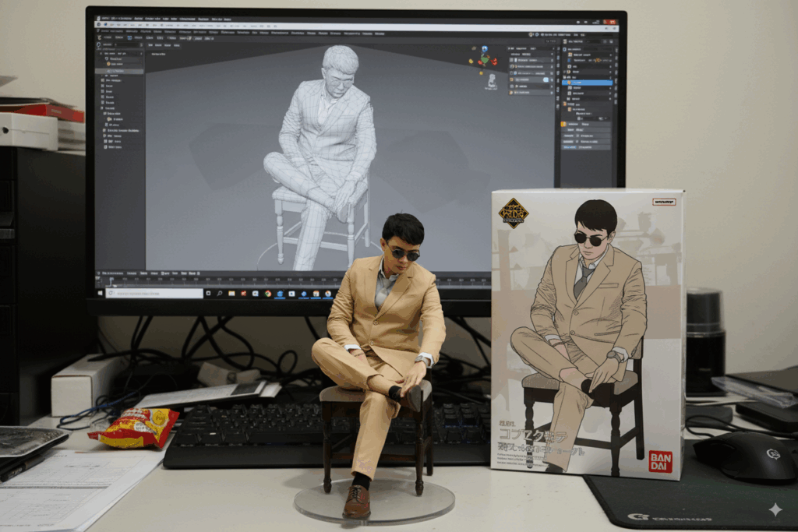Screen dimensions: 798x532
Task: Click the Windows taskbar search box
Action: point(154,294)
